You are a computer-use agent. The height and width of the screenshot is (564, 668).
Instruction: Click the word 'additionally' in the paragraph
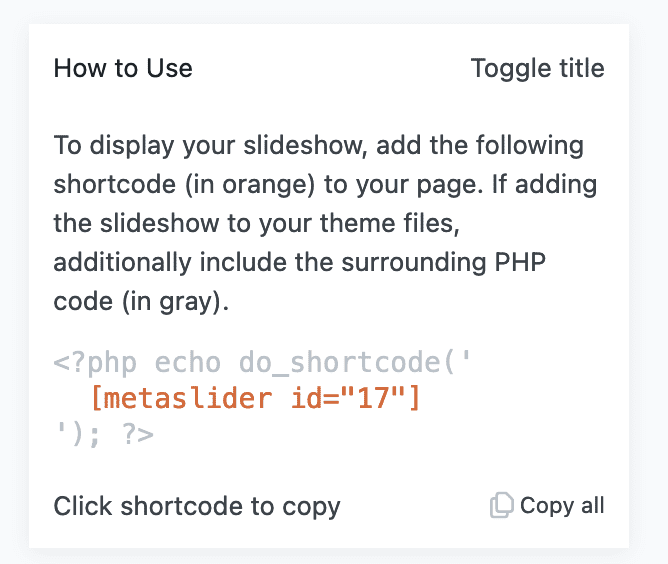click(x=123, y=262)
